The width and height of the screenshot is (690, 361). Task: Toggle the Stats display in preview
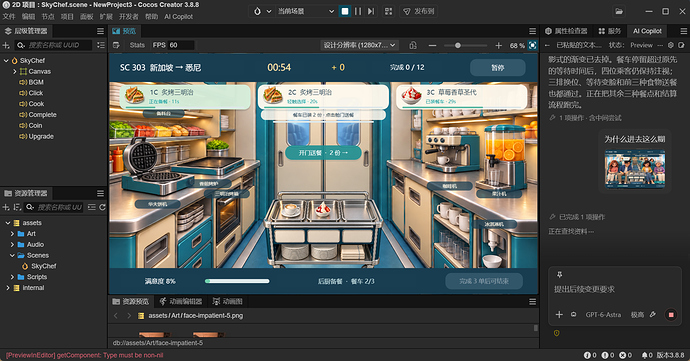[137, 45]
